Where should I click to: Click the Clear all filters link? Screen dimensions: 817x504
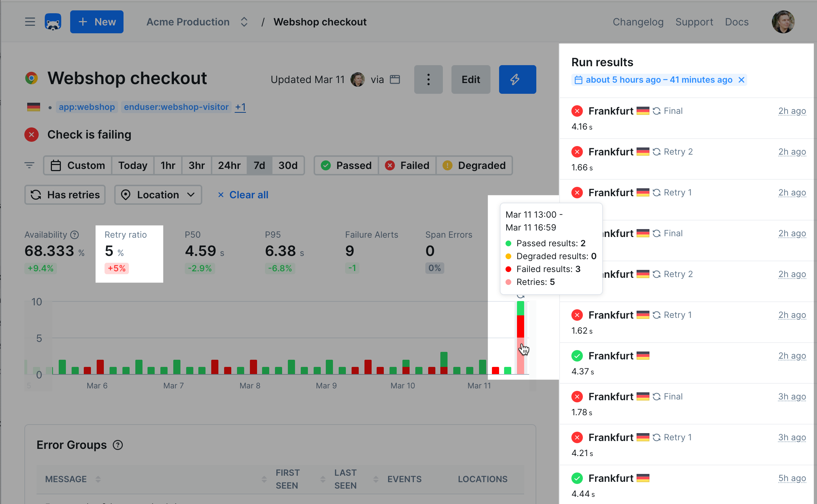(x=243, y=195)
